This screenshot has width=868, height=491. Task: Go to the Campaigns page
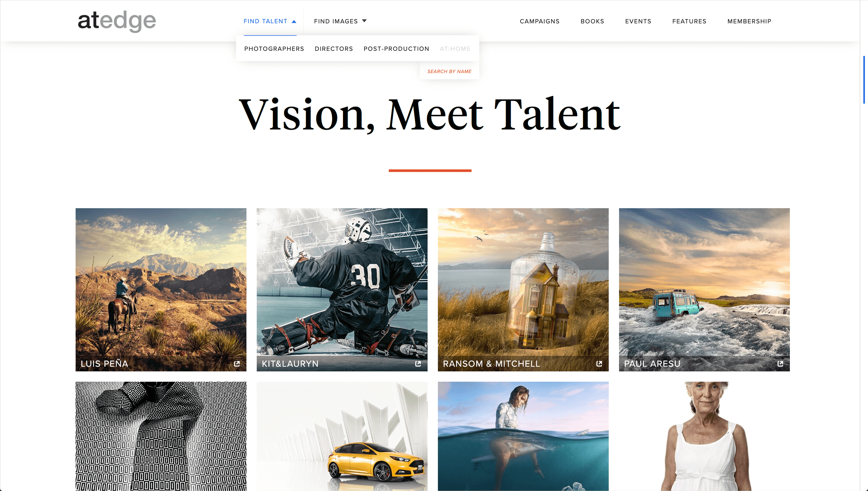(539, 21)
